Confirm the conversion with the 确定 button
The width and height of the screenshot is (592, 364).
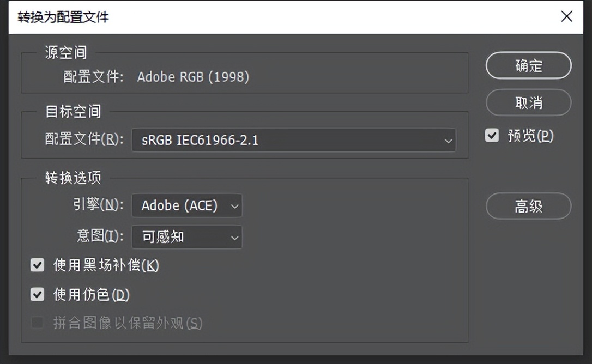(x=528, y=66)
